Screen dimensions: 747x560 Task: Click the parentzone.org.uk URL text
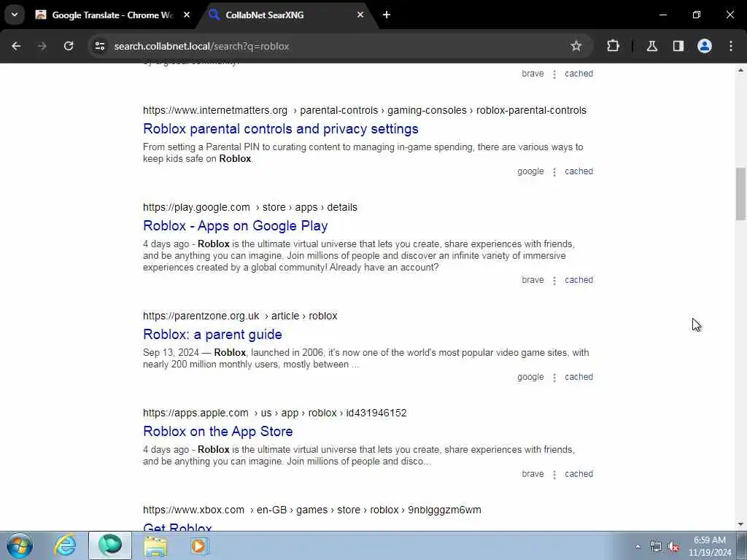[x=201, y=316]
